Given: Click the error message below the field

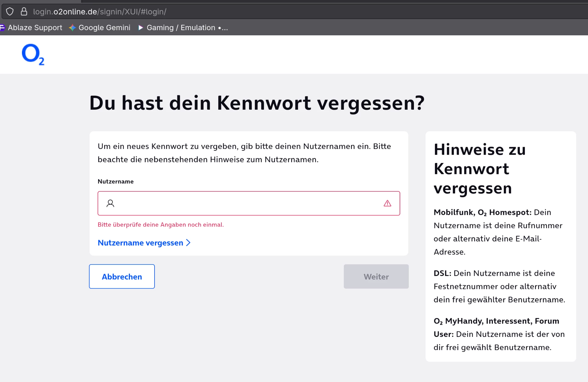Looking at the screenshot, I should (x=161, y=225).
